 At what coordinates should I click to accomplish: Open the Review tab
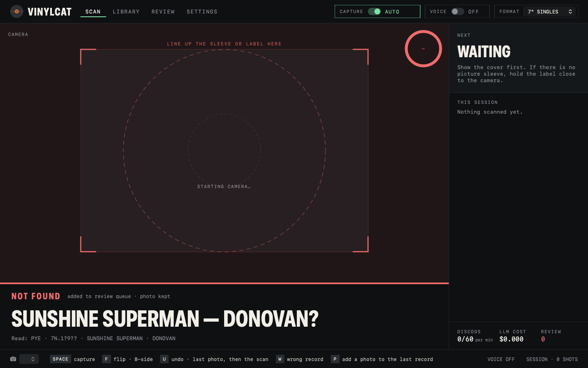coord(163,11)
